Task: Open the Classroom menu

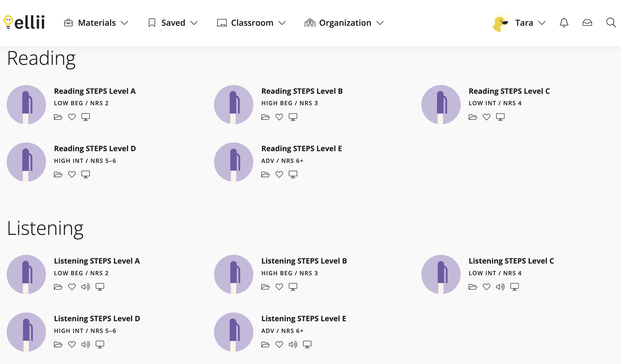Action: [x=251, y=23]
